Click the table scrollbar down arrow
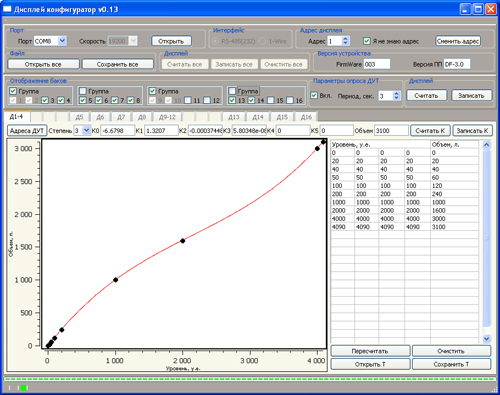This screenshot has height=395, width=500. click(x=486, y=339)
